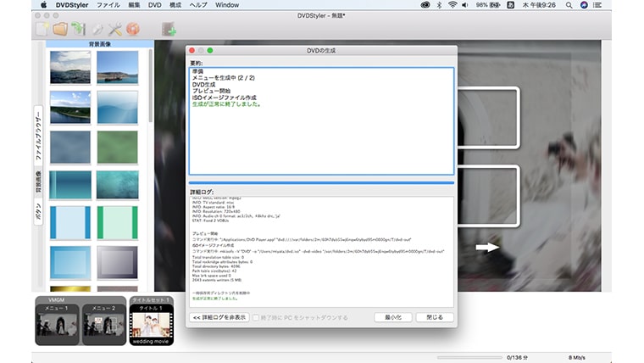
Task: Open the 構成 menu
Action: (175, 5)
